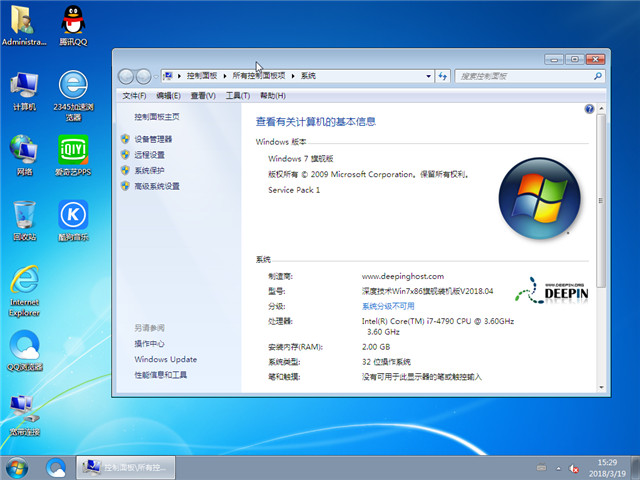
Task: Click shield icon beside 高级系统设置
Action: [125, 186]
